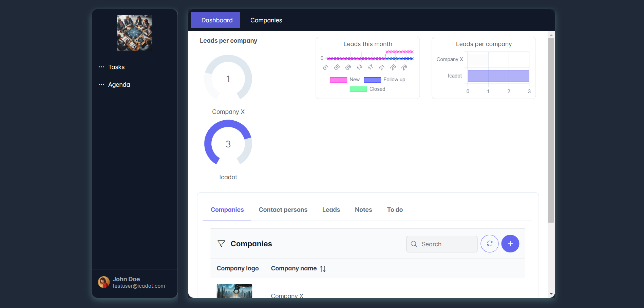Click the Icadot label under gauge

coord(228,177)
